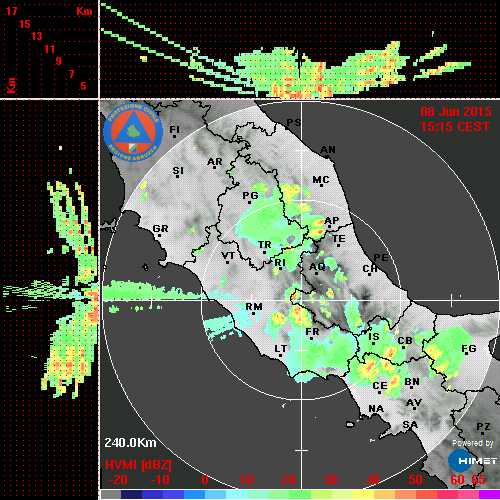Click the FI city marker
This screenshot has height=500, width=500.
point(174,136)
